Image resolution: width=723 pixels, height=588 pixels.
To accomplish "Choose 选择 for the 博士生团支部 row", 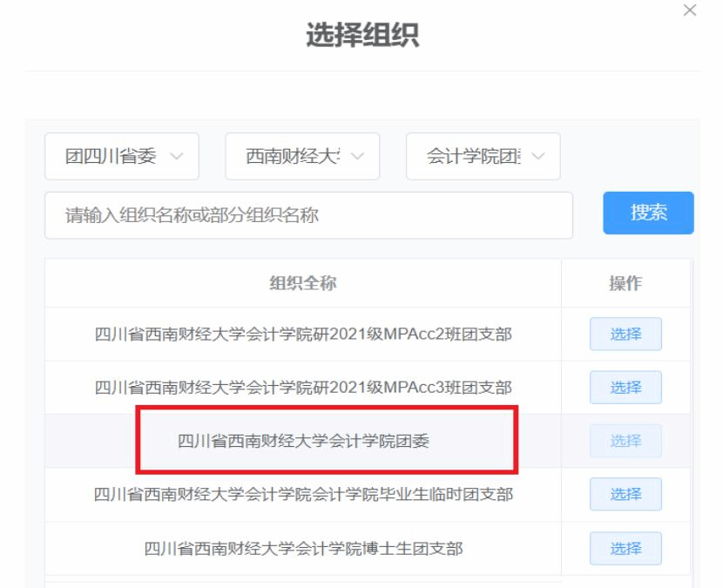I will point(625,548).
